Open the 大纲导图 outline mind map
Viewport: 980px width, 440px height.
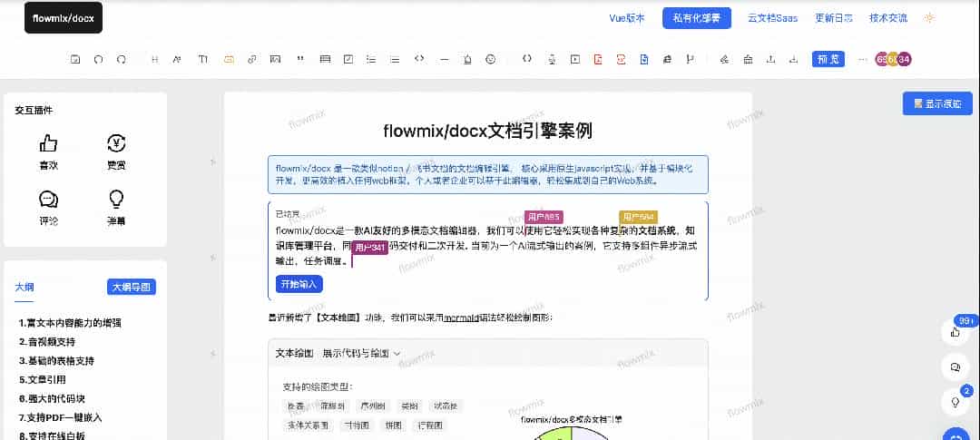point(132,287)
